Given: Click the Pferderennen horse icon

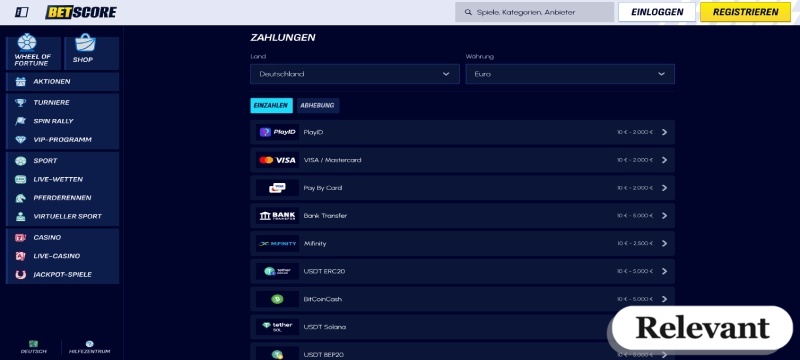Looking at the screenshot, I should coord(20,198).
